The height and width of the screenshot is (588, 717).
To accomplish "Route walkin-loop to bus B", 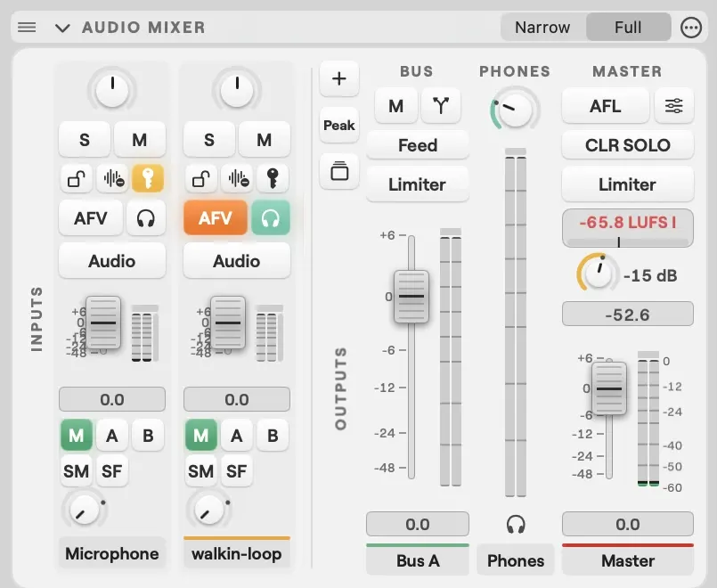I will [273, 436].
